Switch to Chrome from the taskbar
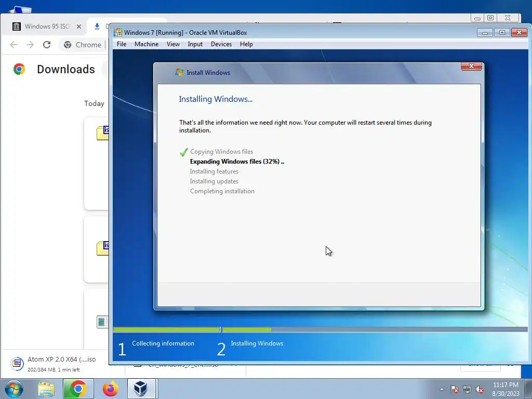 [78, 389]
